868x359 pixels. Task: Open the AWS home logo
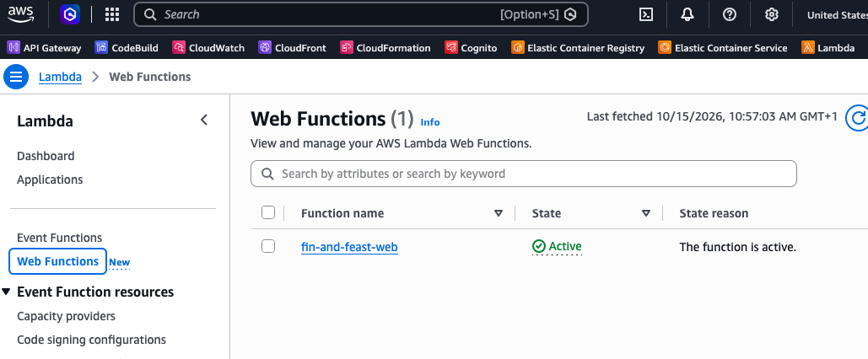point(21,13)
